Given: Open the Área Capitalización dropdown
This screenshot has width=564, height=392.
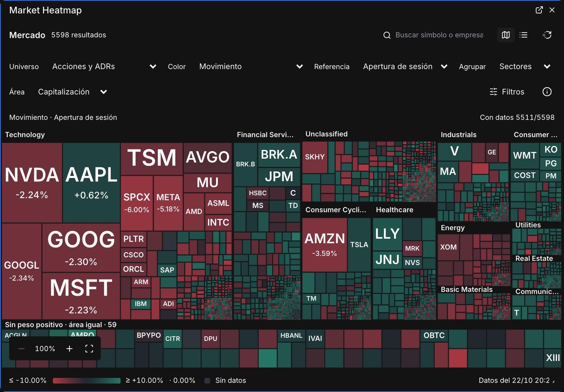Looking at the screenshot, I should click(x=73, y=92).
